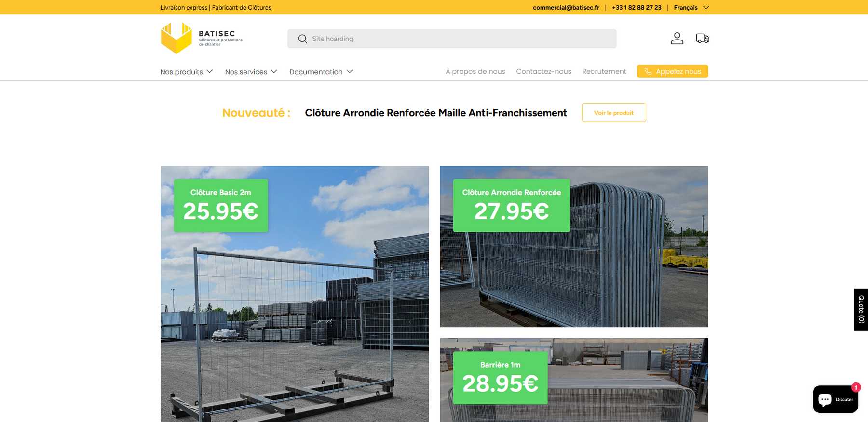Click the chat notification badge
The height and width of the screenshot is (422, 868).
tap(856, 387)
